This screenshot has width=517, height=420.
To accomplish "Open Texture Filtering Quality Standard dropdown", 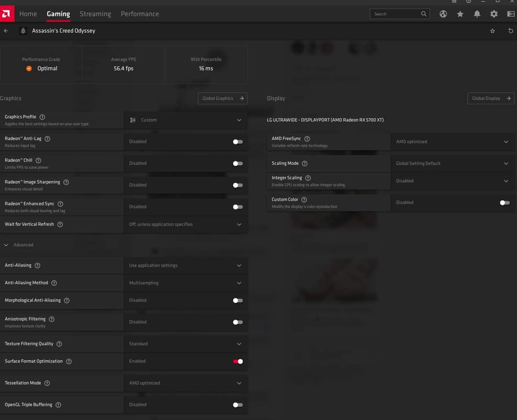I will coord(186,344).
